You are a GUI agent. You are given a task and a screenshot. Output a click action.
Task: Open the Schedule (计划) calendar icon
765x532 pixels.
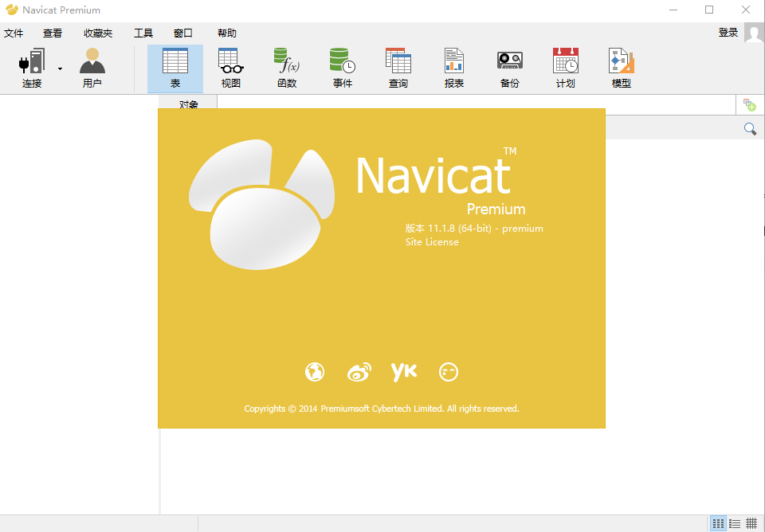click(566, 68)
